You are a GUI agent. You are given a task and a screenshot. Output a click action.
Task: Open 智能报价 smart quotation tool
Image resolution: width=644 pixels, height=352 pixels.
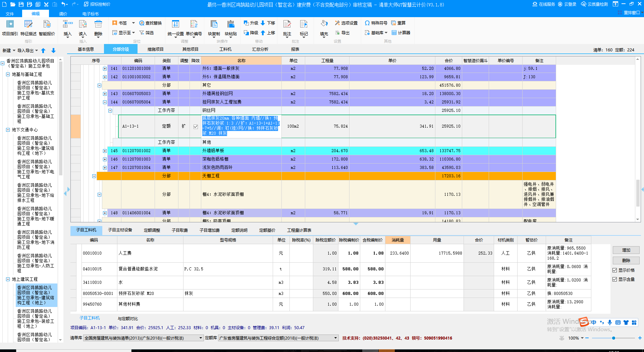(x=47, y=28)
